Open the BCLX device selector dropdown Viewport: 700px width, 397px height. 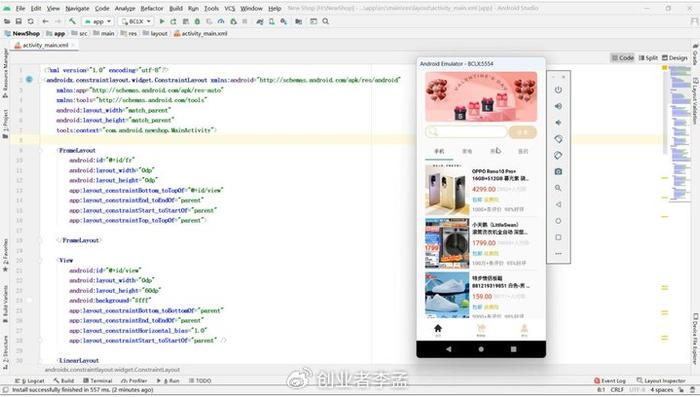click(x=136, y=21)
